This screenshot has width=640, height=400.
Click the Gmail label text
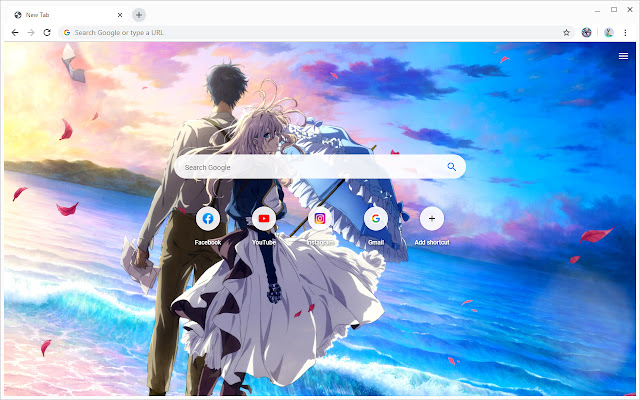pos(376,242)
